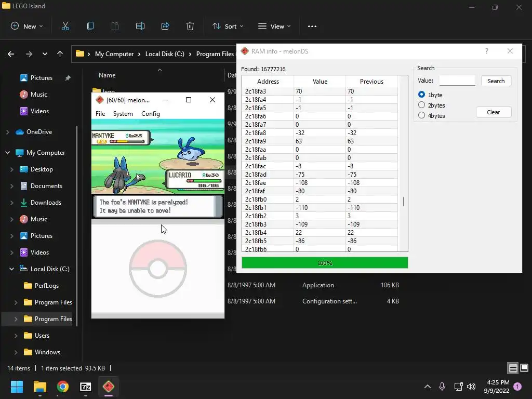
Task: Click the volume speaker icon in tray
Action: pyautogui.click(x=471, y=387)
